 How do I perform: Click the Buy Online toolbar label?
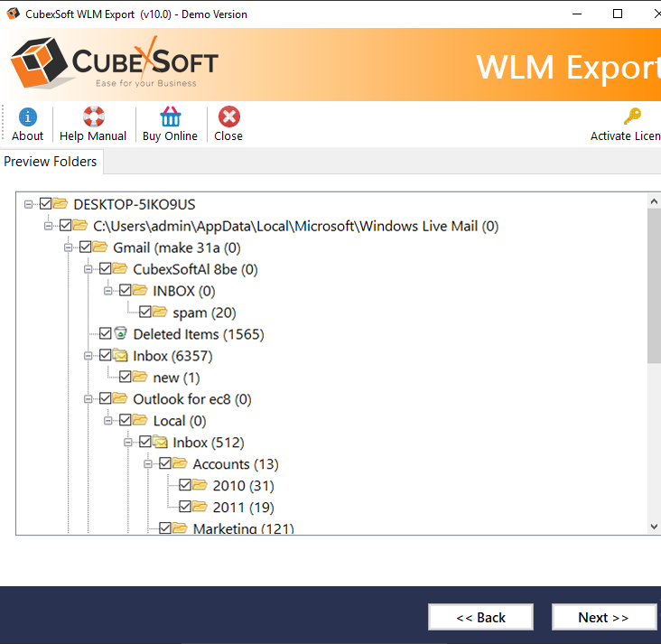[171, 135]
